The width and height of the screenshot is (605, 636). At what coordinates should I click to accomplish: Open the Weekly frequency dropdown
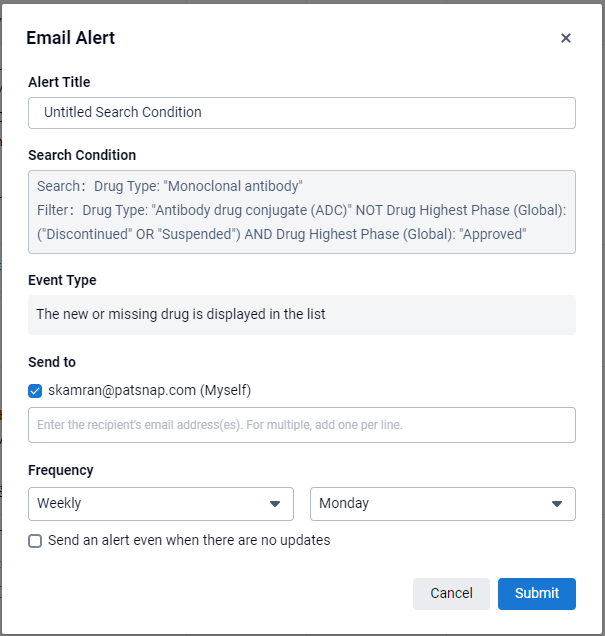coord(150,504)
